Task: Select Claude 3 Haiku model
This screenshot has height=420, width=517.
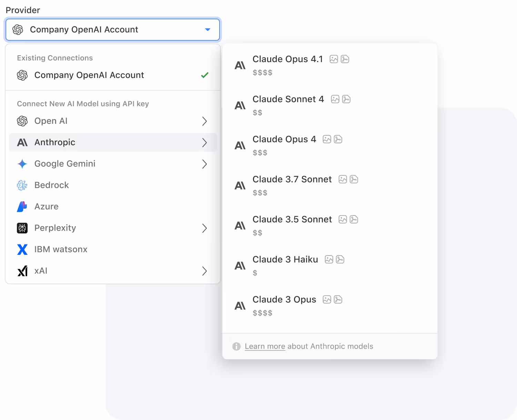Action: point(330,266)
